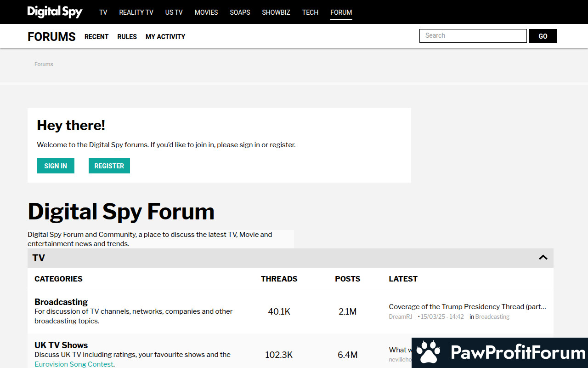Screen dimensions: 588x368
Task: Open the Reality TV navigation item
Action: coord(136,12)
